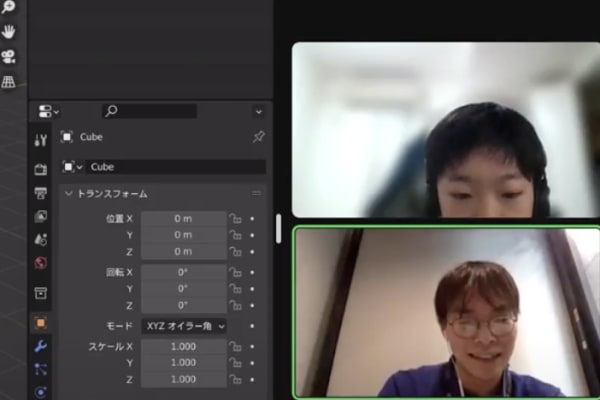Viewport: 600px width, 400px height.
Task: Click the 位置 Y value field
Action: 184,235
